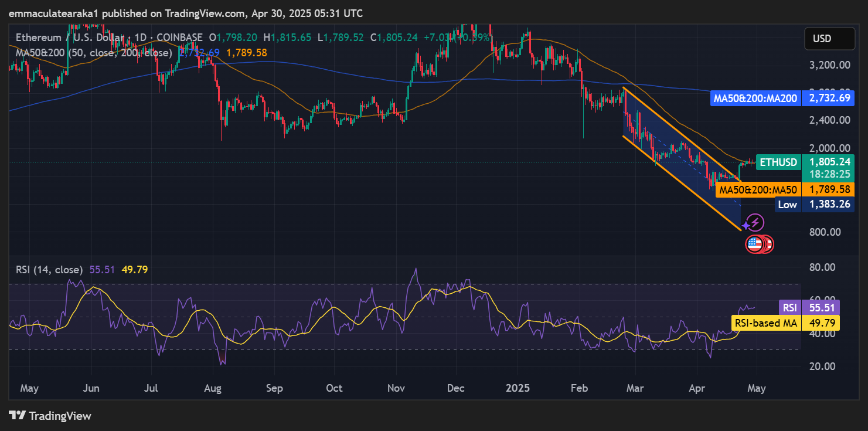Click the 2025 label on time axis
Viewport: 868px width, 431px height.
click(x=518, y=388)
